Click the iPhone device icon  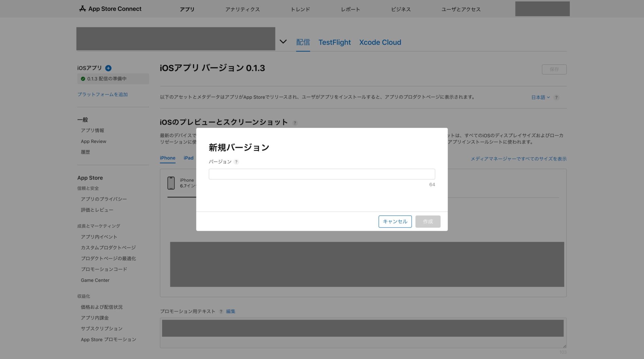[171, 183]
